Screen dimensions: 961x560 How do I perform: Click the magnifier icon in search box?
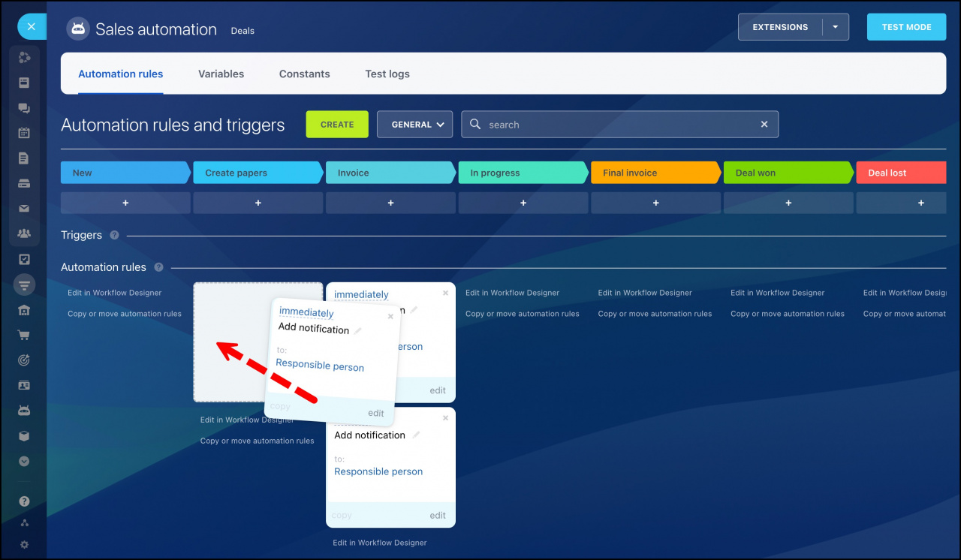(x=475, y=125)
